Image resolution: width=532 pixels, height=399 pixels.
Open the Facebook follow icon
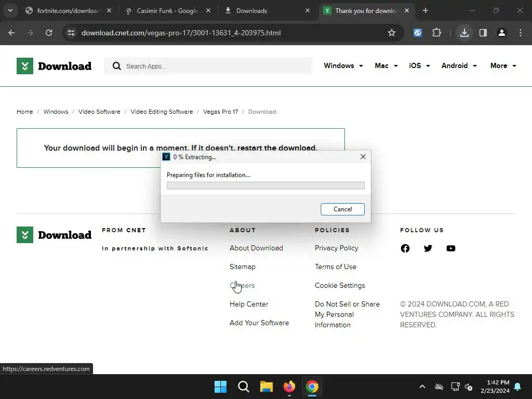[x=405, y=248]
